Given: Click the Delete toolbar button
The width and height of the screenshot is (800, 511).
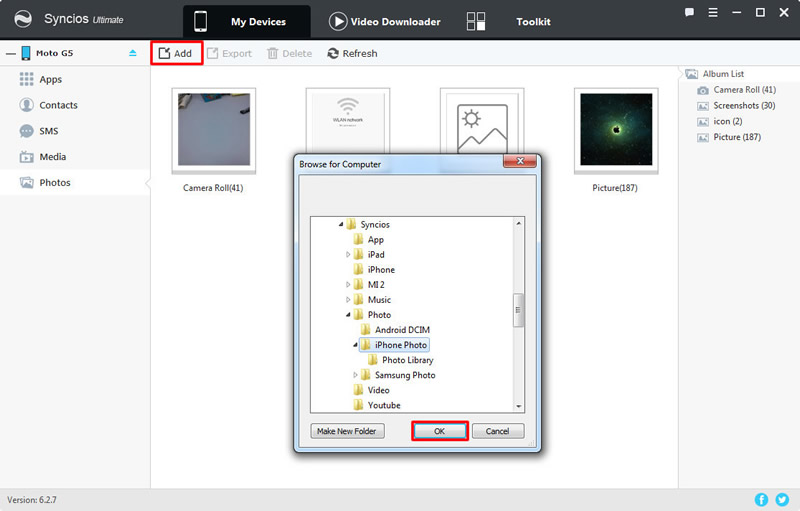Looking at the screenshot, I should [289, 53].
